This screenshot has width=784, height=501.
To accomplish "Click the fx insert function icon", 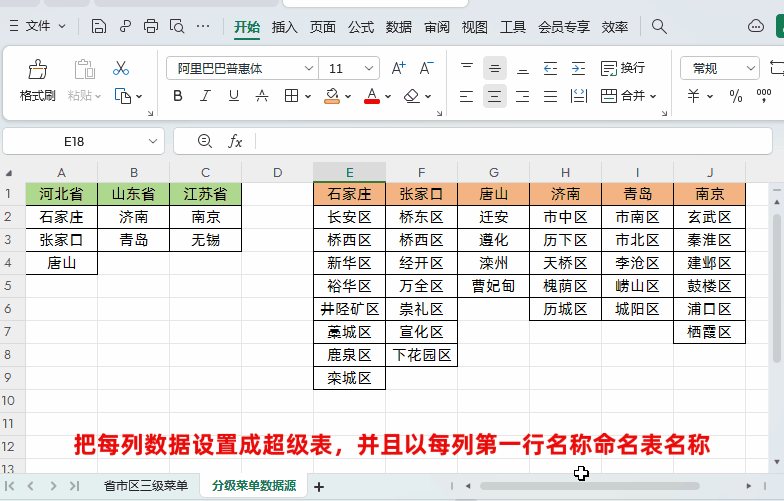I will tap(235, 142).
